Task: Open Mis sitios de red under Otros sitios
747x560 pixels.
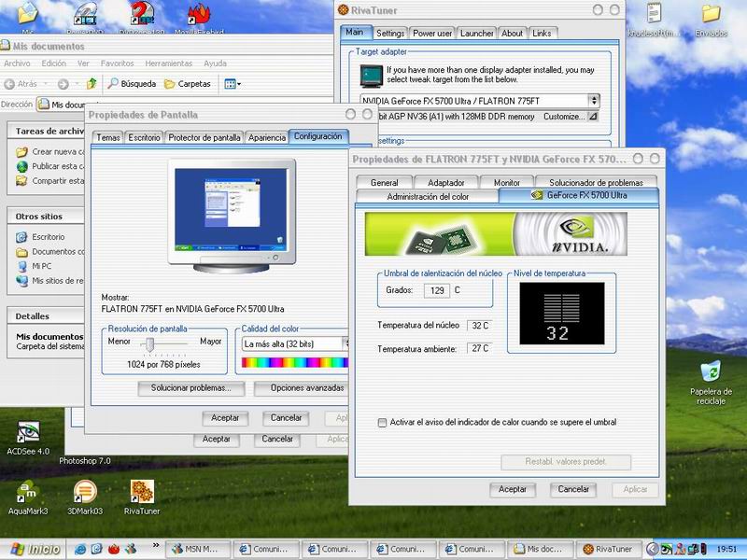Action: click(x=49, y=281)
